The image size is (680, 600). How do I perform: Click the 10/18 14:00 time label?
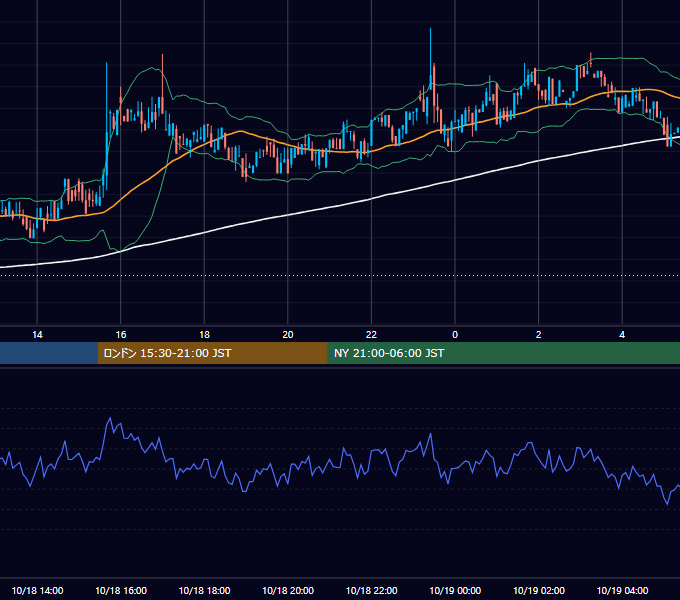click(37, 590)
